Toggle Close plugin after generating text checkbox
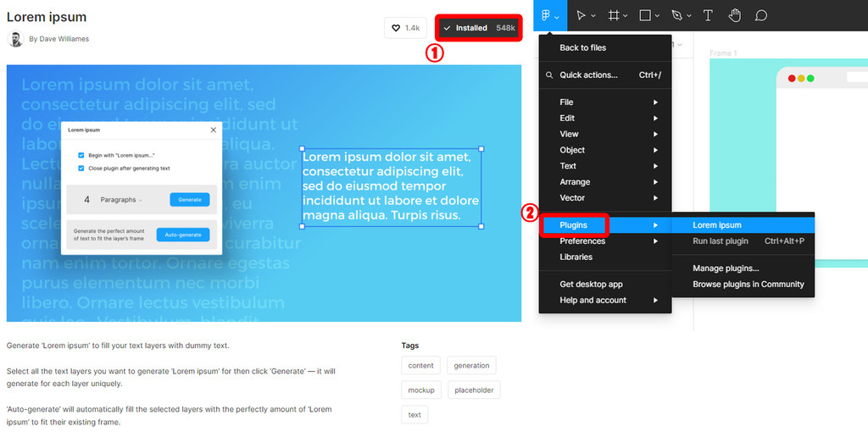The height and width of the screenshot is (437, 868). (x=81, y=169)
